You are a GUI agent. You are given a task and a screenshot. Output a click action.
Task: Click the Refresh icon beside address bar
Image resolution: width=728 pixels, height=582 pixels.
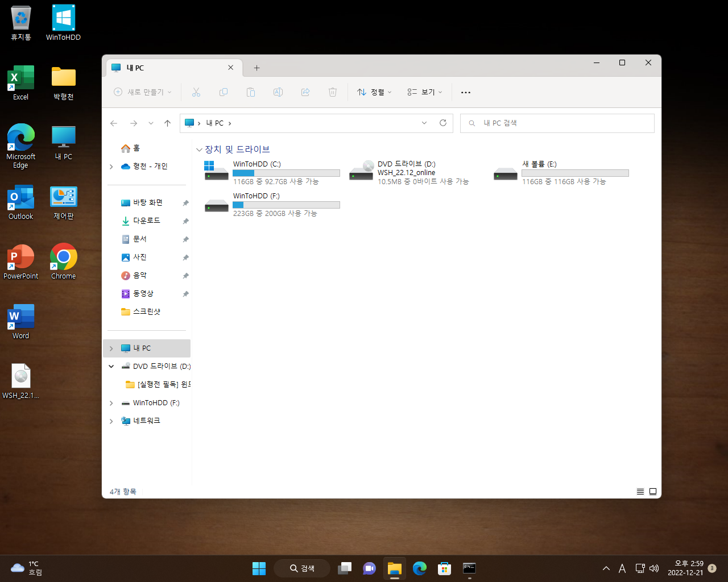coord(443,123)
